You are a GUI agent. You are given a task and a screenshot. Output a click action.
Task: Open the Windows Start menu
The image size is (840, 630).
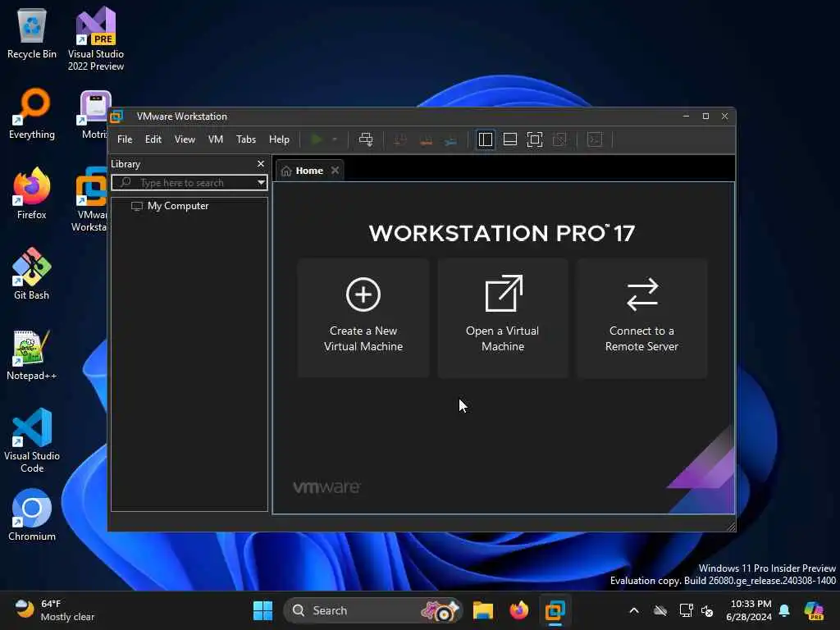(x=262, y=610)
